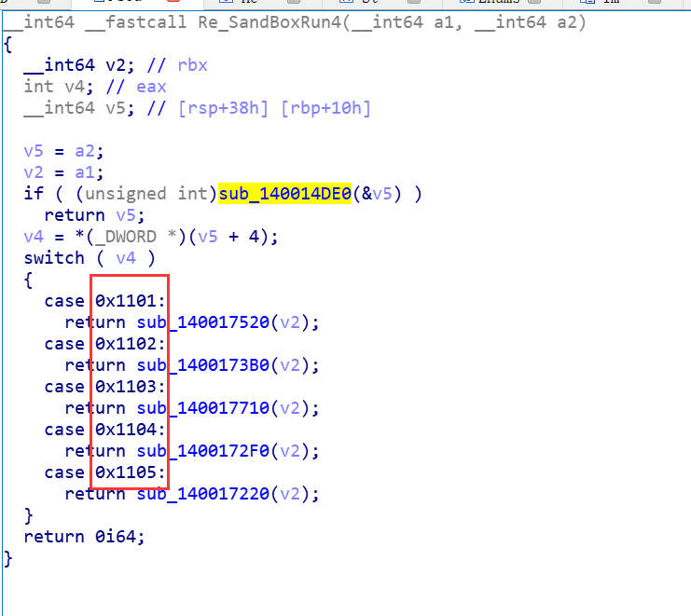The width and height of the screenshot is (691, 616).
Task: Click the eax register comment
Action: pos(151,87)
